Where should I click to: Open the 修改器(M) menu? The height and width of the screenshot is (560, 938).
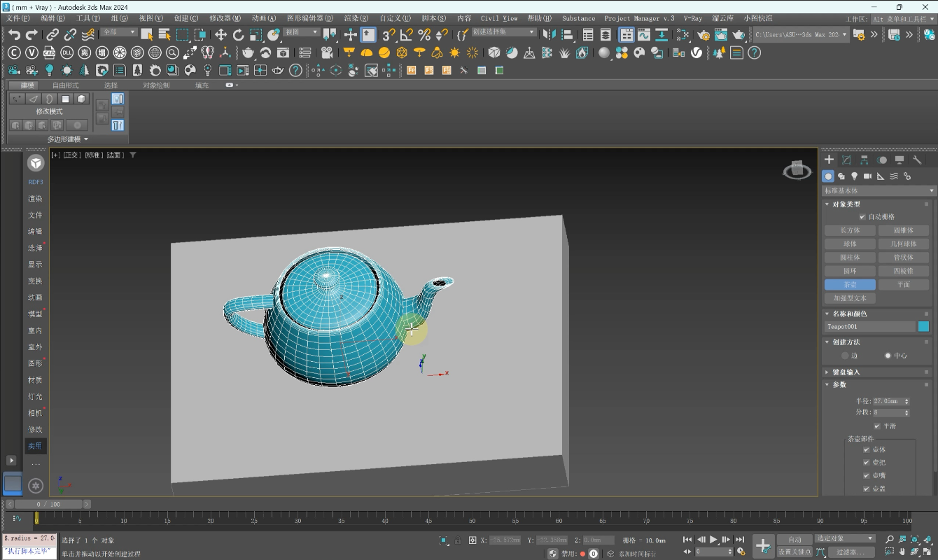[225, 18]
